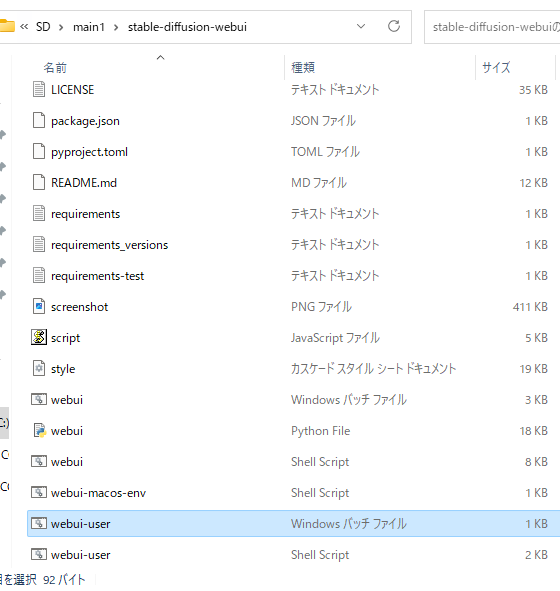Select the requirements-test file name
The width and height of the screenshot is (560, 591).
[97, 276]
